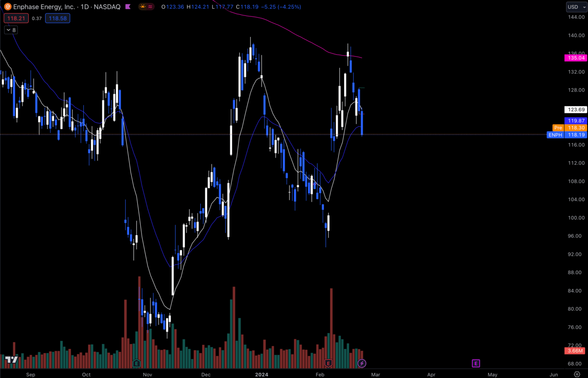Click the pink 135.04 moving average price label
The image size is (588, 378).
pos(576,58)
